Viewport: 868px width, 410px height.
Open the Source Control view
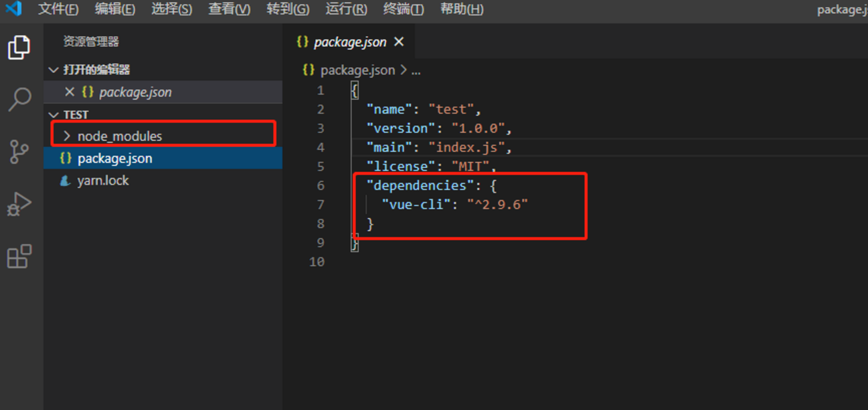19,152
